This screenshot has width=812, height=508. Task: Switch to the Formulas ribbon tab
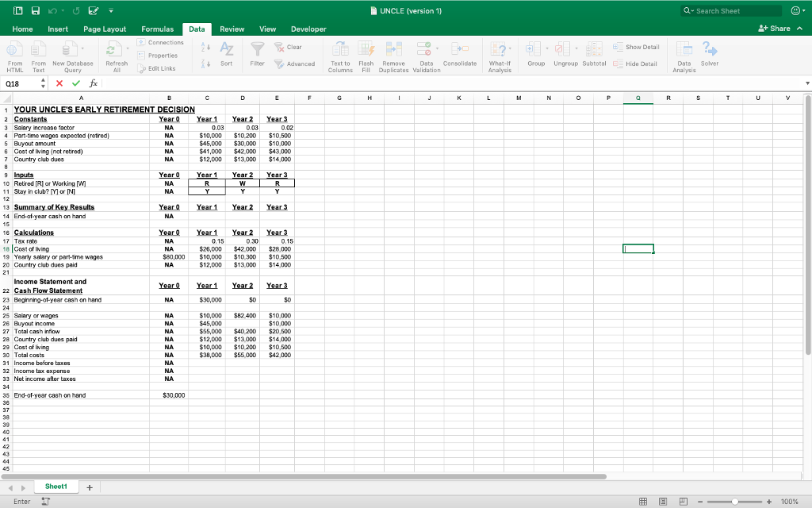pyautogui.click(x=157, y=29)
